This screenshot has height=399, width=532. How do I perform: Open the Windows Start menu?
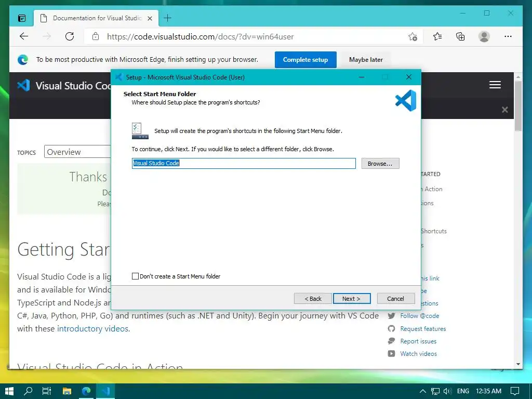point(9,391)
